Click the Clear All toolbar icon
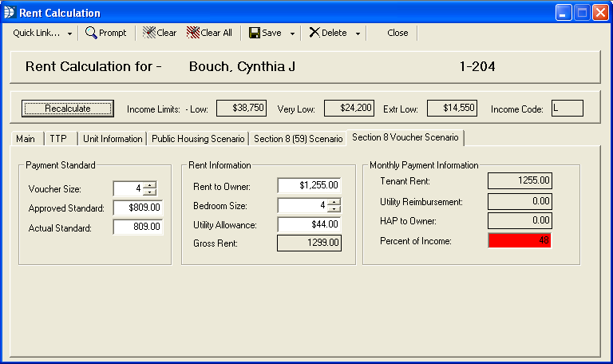Image resolution: width=613 pixels, height=364 pixels. tap(192, 33)
